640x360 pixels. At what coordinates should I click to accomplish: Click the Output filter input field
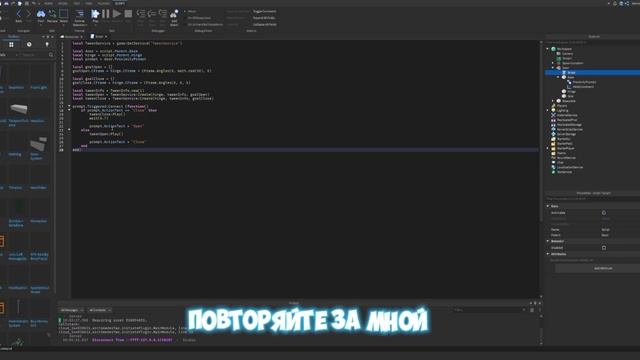pos(488,310)
